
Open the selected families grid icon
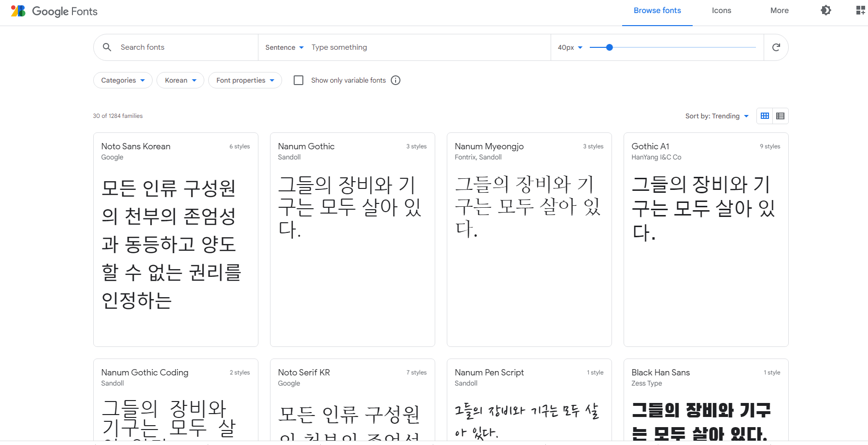(861, 10)
